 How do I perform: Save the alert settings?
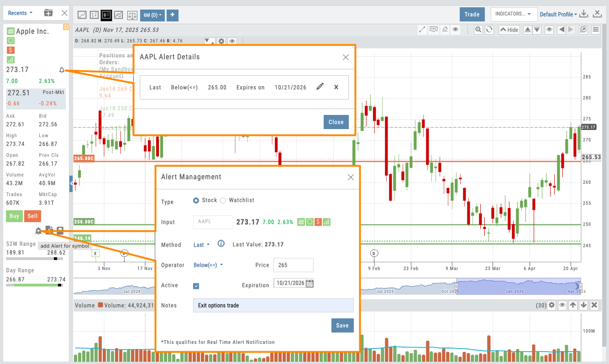342,325
